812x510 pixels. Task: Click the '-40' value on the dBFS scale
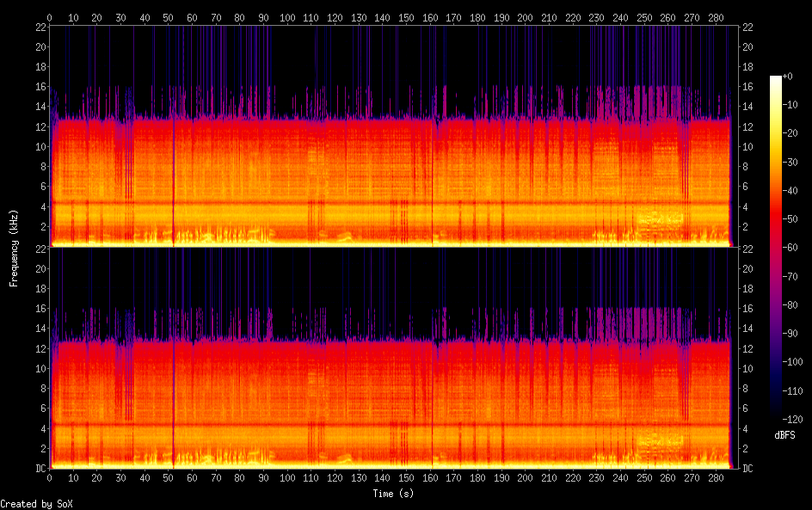[x=790, y=191]
